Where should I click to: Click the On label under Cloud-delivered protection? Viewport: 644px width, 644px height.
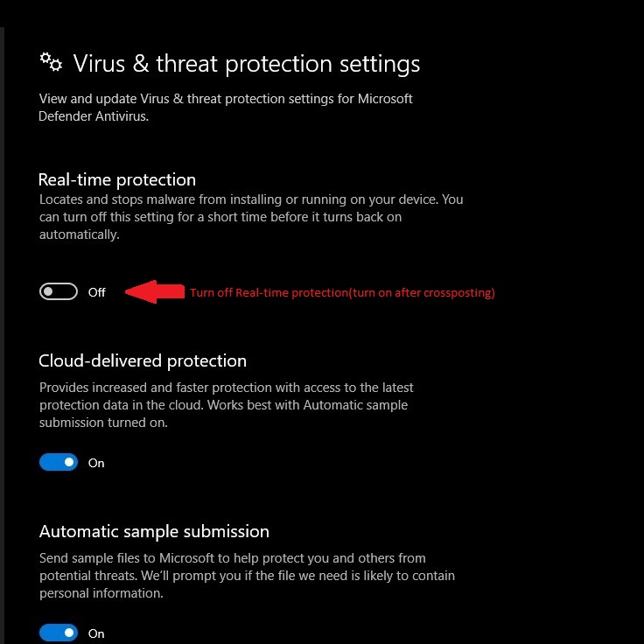tap(96, 463)
